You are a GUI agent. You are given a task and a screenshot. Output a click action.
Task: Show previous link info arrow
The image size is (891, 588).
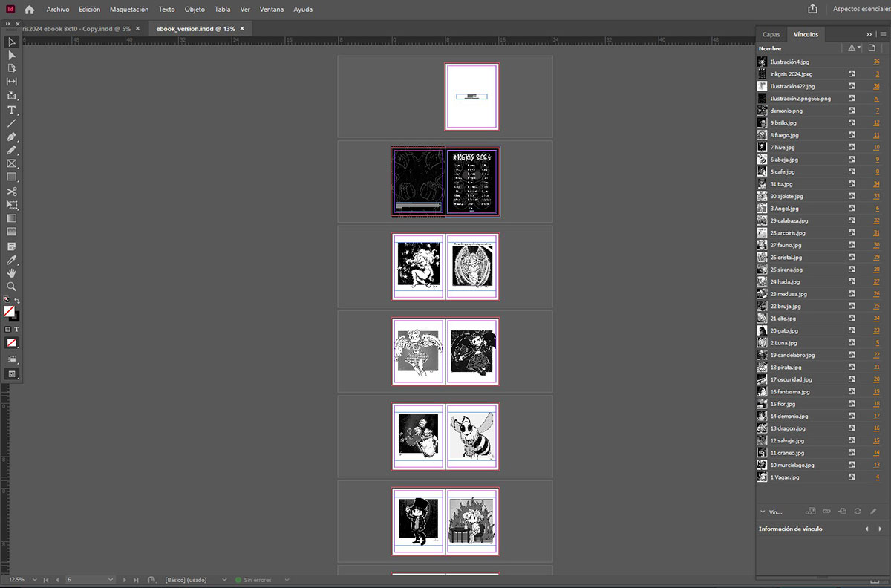point(866,529)
